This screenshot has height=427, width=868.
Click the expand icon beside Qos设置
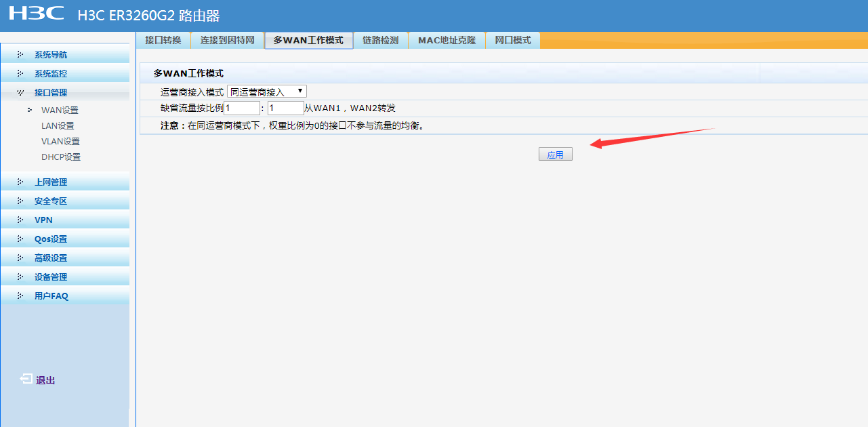tap(20, 239)
